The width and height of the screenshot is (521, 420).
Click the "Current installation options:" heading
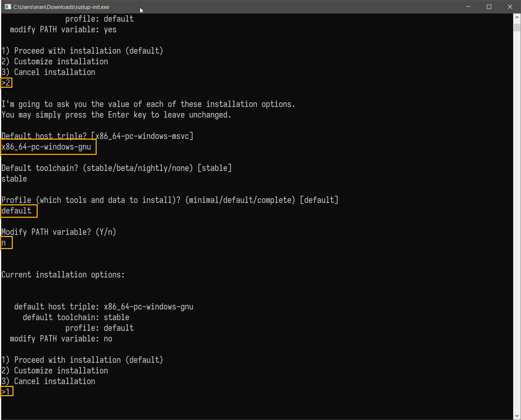[63, 275]
